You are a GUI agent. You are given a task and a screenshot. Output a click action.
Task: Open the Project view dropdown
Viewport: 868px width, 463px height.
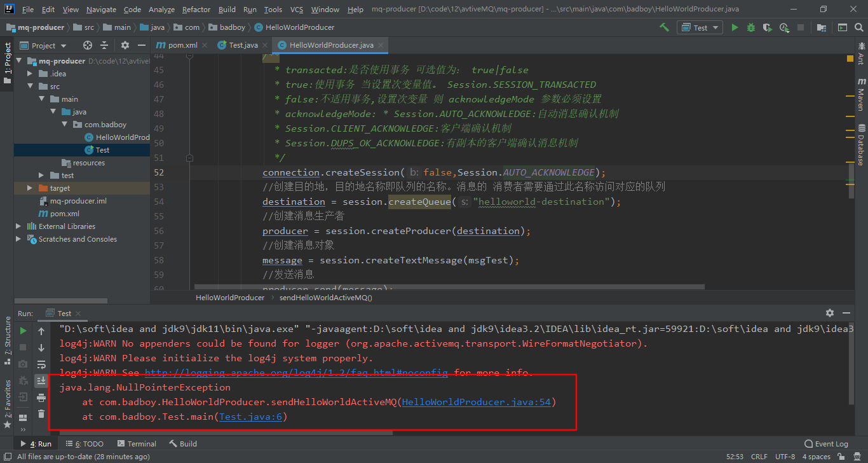tap(43, 45)
